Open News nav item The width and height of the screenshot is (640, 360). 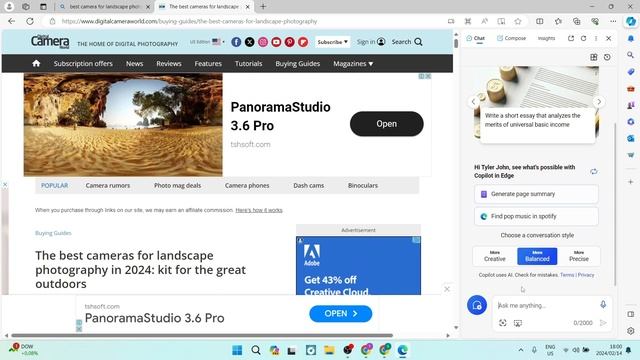point(134,64)
